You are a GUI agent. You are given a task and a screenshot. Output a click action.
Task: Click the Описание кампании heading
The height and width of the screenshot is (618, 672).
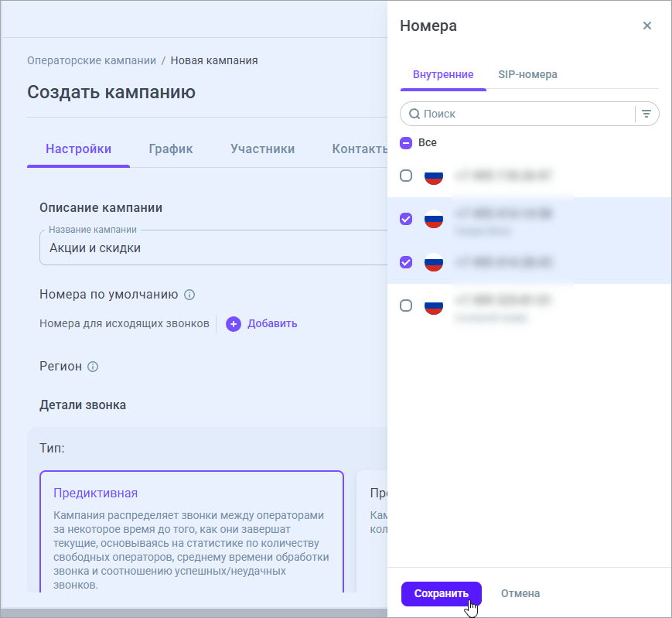(101, 208)
